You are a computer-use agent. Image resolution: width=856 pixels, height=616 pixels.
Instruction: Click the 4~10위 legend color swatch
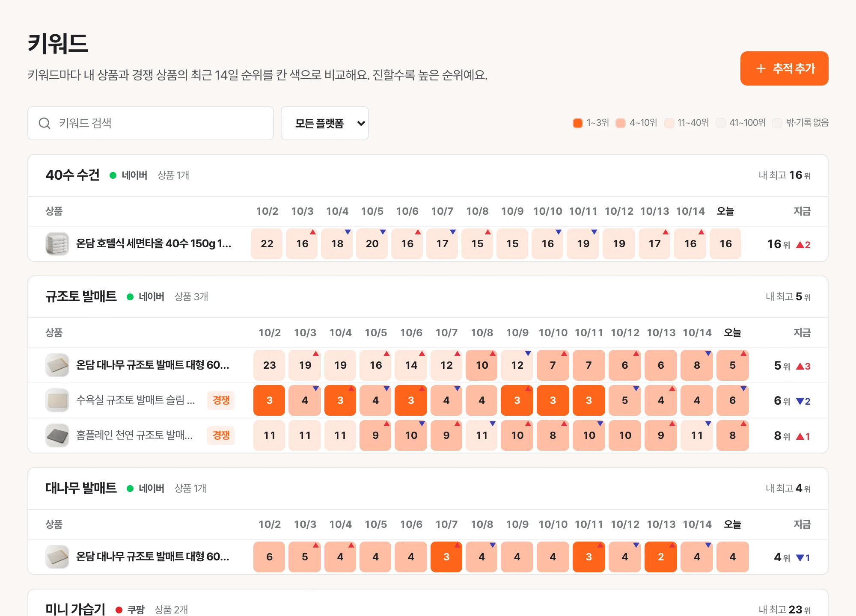click(x=621, y=123)
